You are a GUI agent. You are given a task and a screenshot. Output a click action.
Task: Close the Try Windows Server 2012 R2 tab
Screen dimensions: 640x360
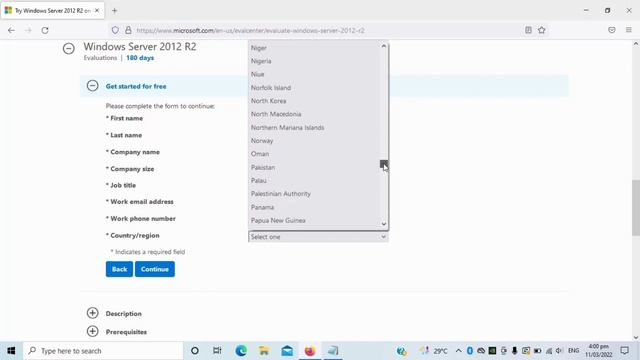[97, 11]
